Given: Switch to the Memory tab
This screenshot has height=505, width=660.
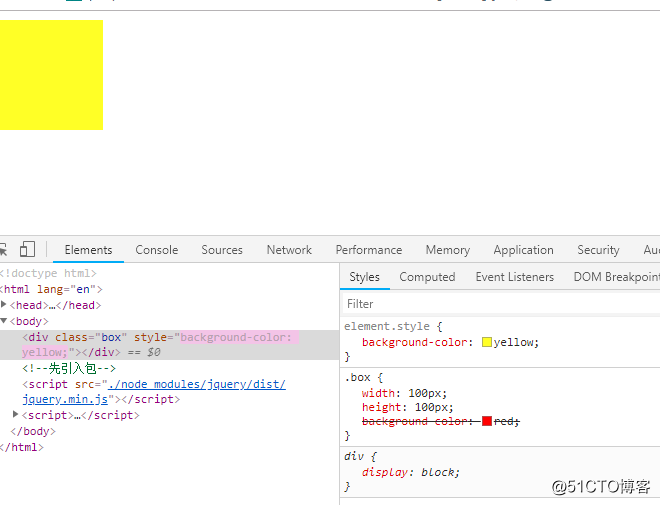Looking at the screenshot, I should (448, 250).
